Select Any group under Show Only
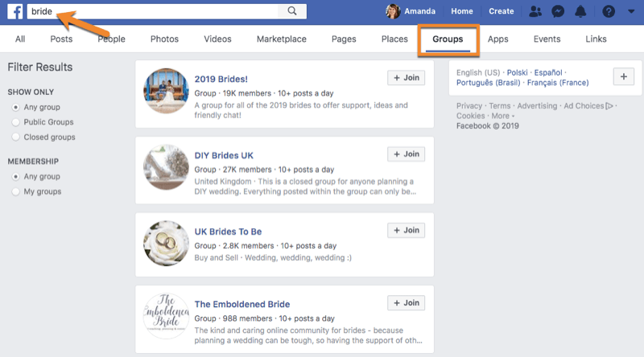The width and height of the screenshot is (644, 357). coord(15,108)
